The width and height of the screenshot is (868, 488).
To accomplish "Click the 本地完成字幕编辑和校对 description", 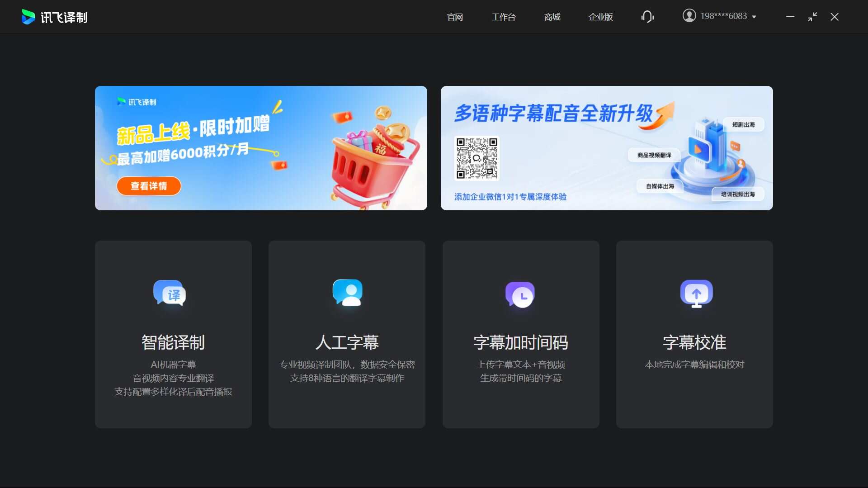I will 694,365.
